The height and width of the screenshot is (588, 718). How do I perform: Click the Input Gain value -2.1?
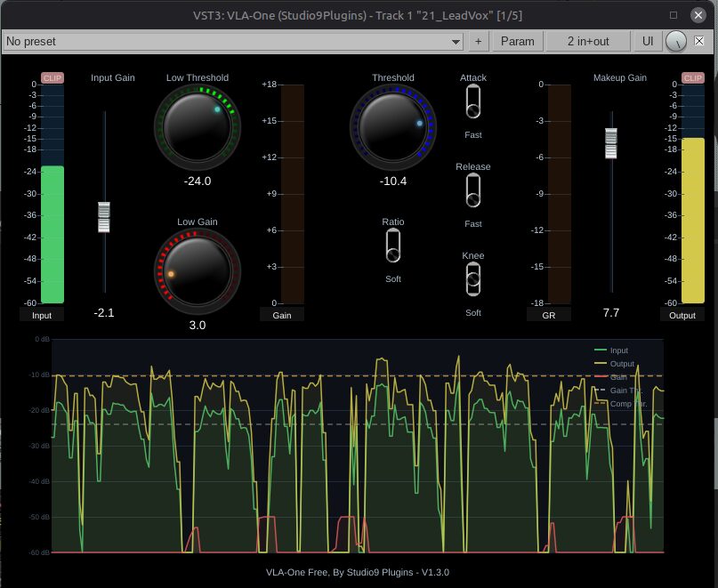click(x=104, y=313)
